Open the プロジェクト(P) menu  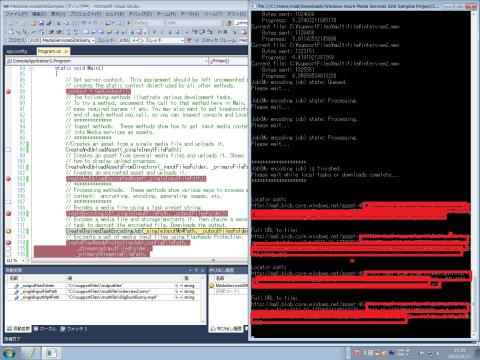pyautogui.click(x=85, y=14)
